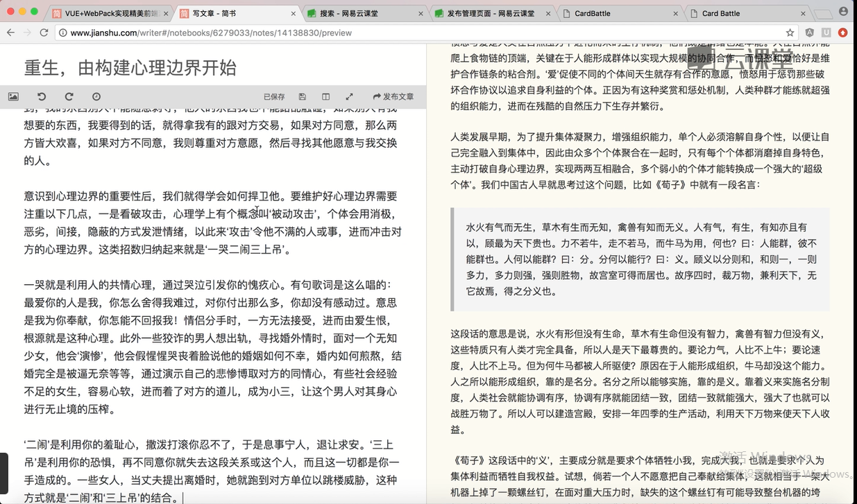Viewport: 857px width, 504px height.
Task: Reload the current page
Action: [44, 33]
